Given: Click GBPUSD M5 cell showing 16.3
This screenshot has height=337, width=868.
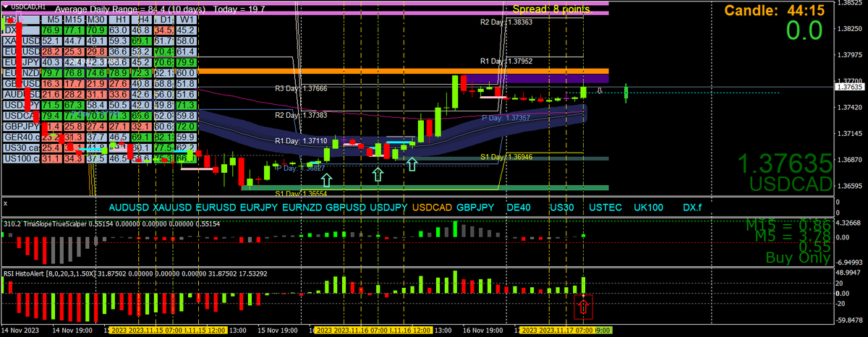Looking at the screenshot, I should point(51,83).
